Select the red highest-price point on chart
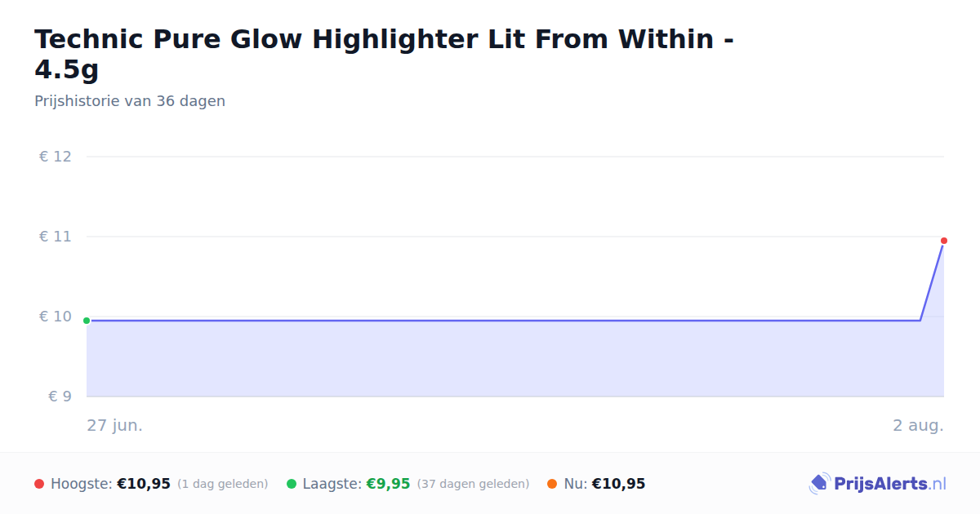Screen dimensions: 980x514 (x=944, y=241)
